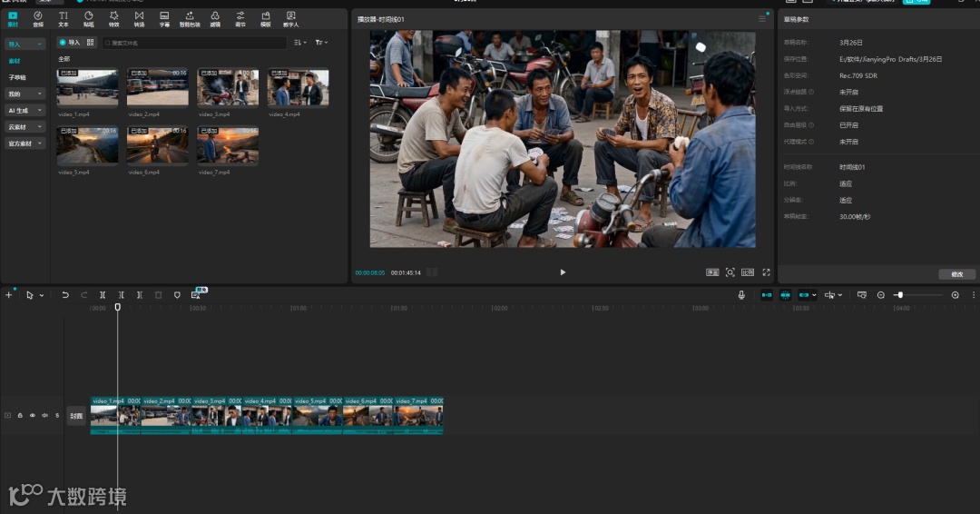The height and width of the screenshot is (514, 980).
Task: Open the 数字人 digital human icon
Action: point(290,19)
